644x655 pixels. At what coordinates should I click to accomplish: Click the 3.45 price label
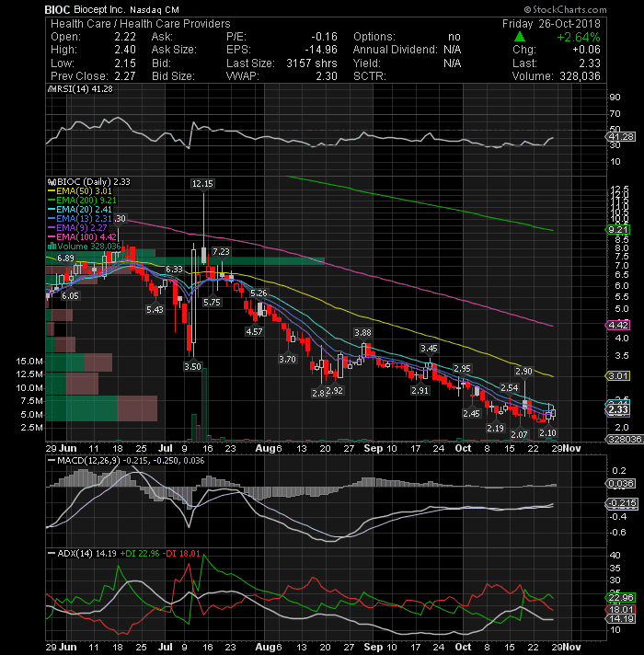(429, 349)
